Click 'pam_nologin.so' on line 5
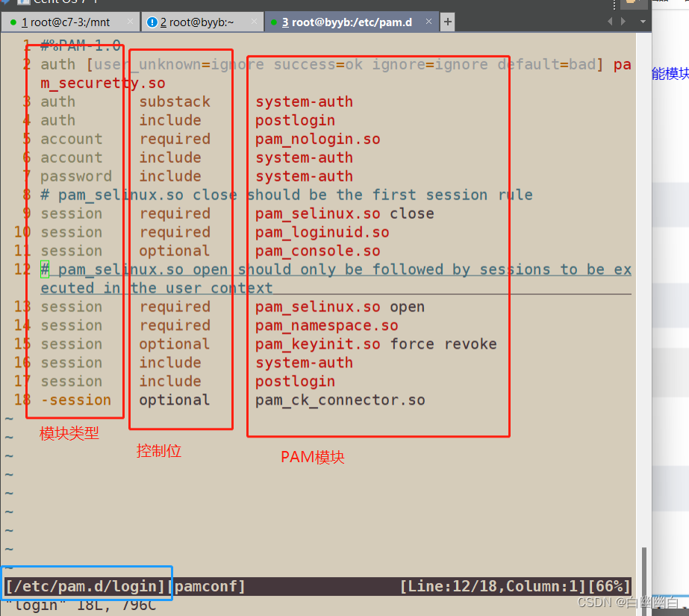The image size is (689, 616). coord(318,139)
